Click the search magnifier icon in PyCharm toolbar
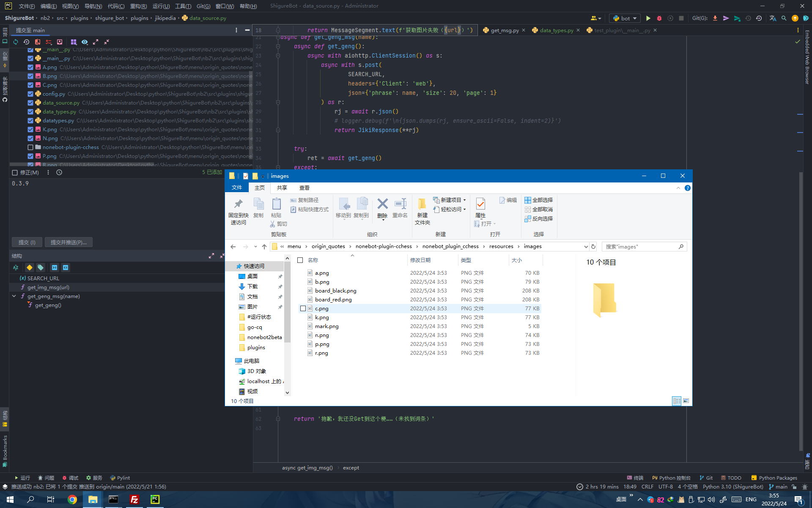This screenshot has width=812, height=508. 784,18
